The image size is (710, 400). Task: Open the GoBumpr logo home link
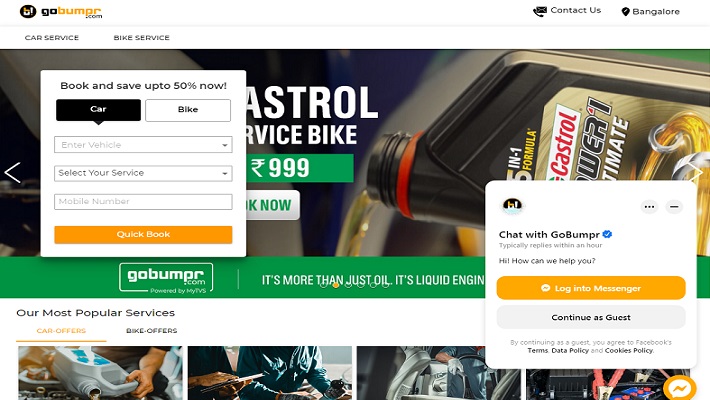pyautogui.click(x=61, y=11)
